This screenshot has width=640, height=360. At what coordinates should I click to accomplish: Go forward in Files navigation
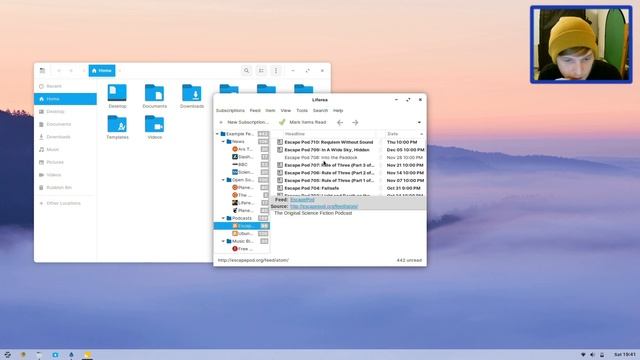coord(71,71)
